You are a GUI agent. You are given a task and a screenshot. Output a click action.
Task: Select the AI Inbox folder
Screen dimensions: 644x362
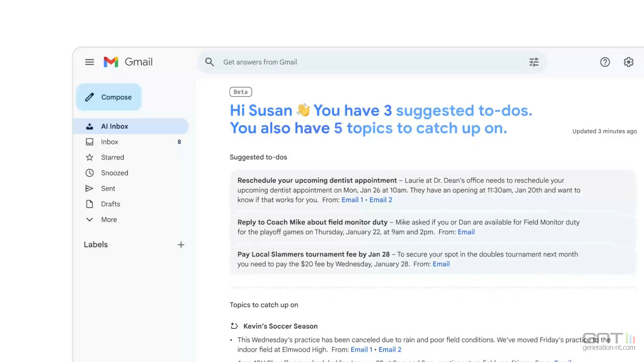point(115,126)
